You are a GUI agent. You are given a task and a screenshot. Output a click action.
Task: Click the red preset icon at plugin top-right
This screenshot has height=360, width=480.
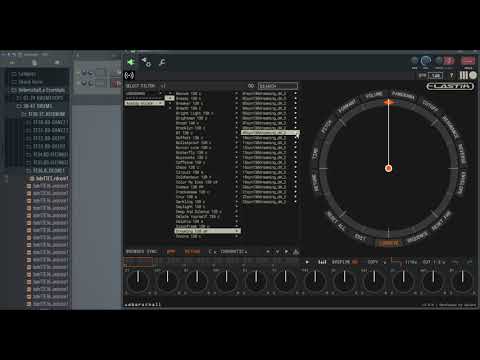[450, 61]
